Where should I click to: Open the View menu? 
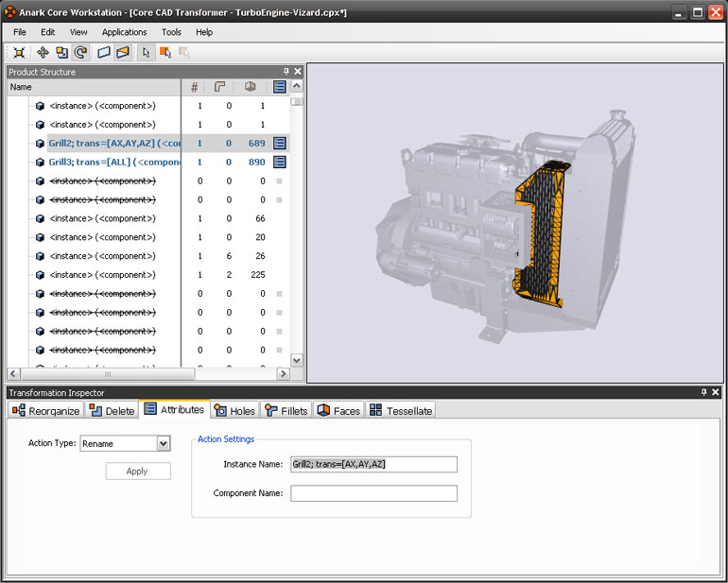click(78, 32)
